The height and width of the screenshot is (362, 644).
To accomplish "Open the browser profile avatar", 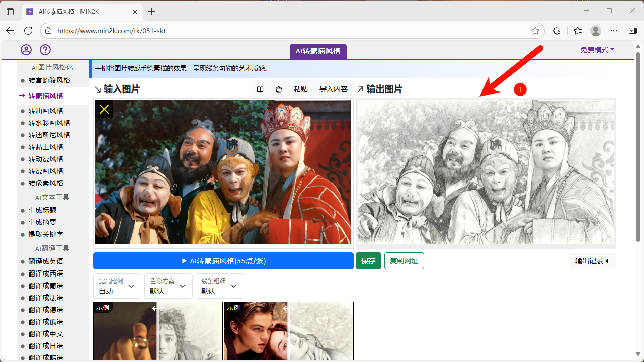I will [596, 31].
